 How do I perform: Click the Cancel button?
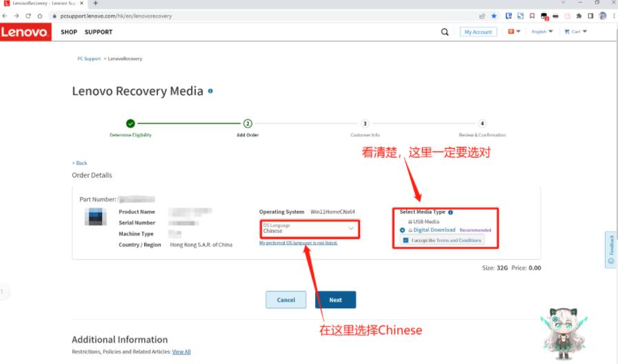click(286, 300)
